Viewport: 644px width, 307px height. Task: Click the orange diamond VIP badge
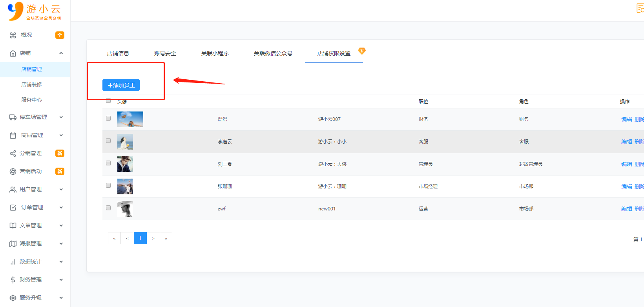click(x=362, y=51)
